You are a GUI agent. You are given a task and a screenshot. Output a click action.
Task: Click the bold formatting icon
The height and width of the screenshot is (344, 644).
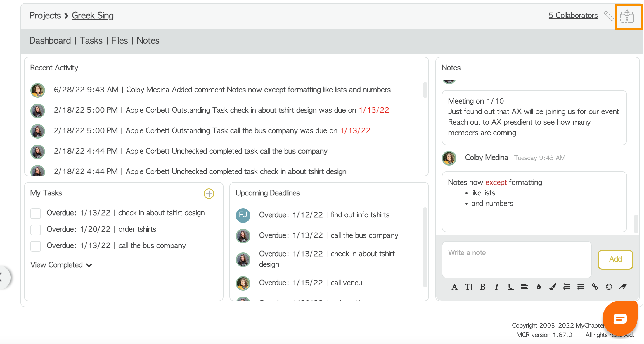pos(482,287)
